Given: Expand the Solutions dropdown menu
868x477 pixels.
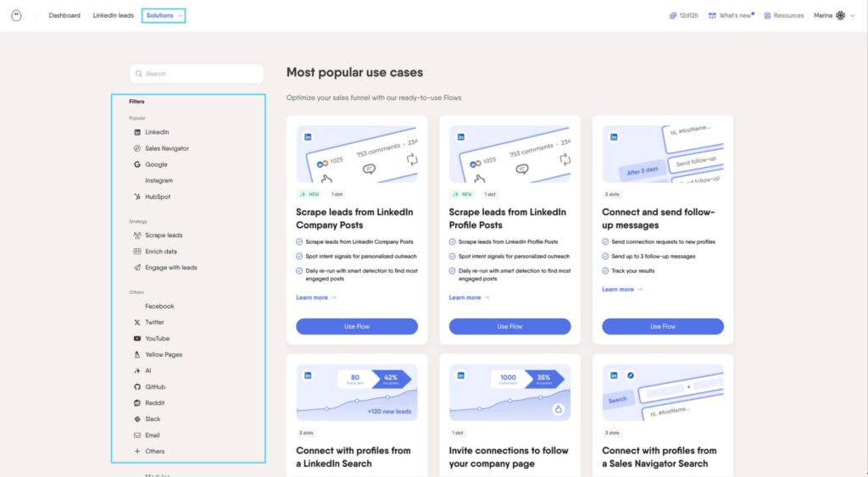Looking at the screenshot, I should 164,15.
